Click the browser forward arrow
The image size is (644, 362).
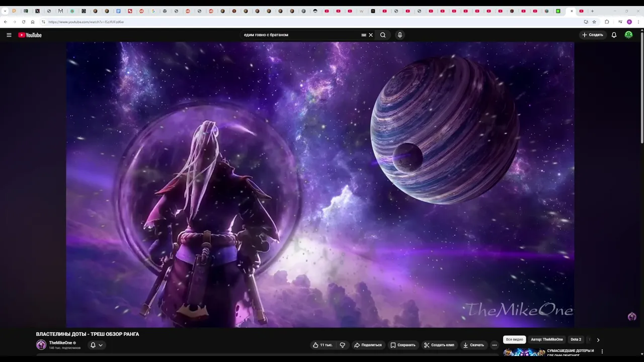coord(15,22)
